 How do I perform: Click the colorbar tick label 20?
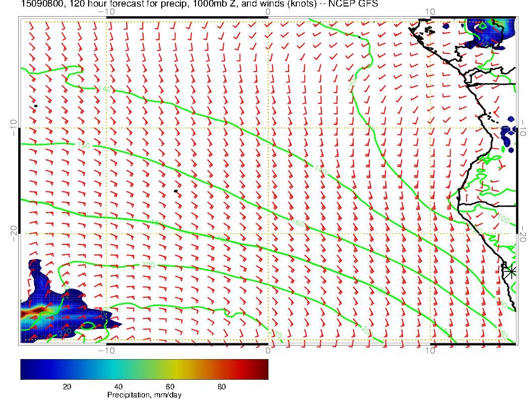pyautogui.click(x=66, y=386)
